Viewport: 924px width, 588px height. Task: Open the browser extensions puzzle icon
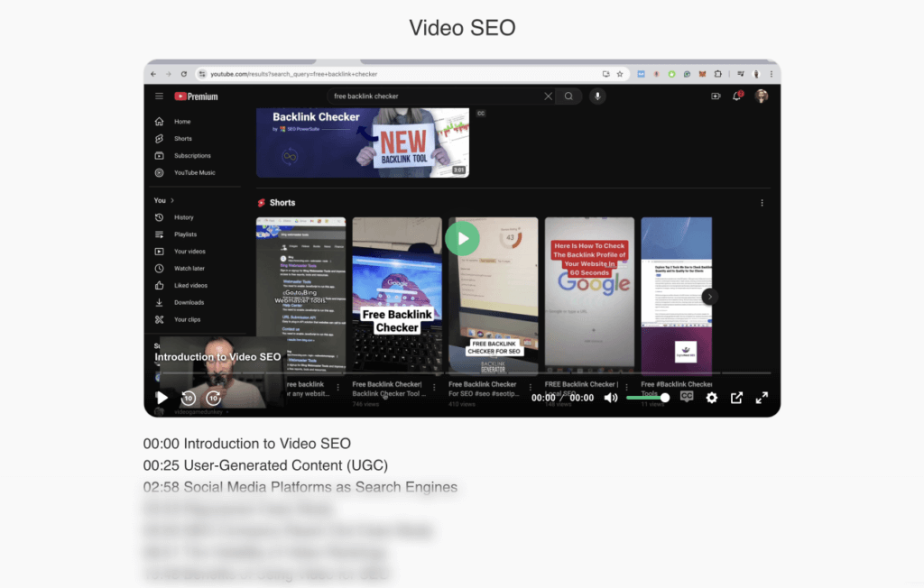pos(717,74)
